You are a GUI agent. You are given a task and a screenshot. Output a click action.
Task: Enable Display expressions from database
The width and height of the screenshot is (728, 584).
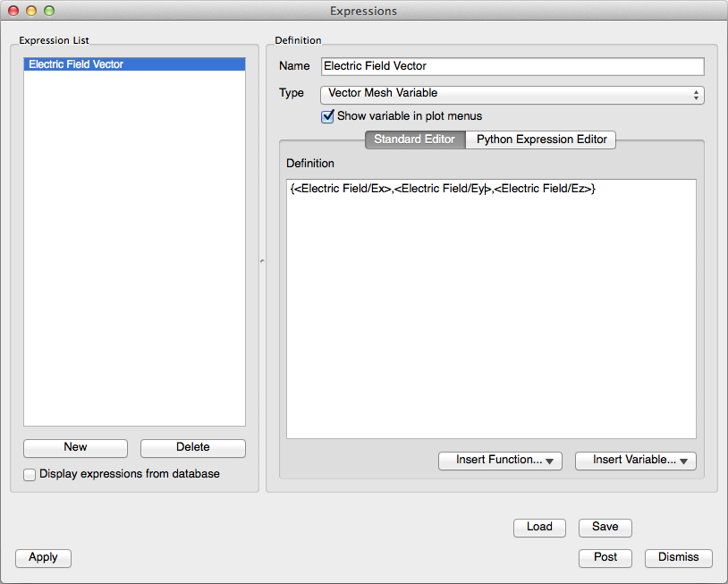point(29,474)
